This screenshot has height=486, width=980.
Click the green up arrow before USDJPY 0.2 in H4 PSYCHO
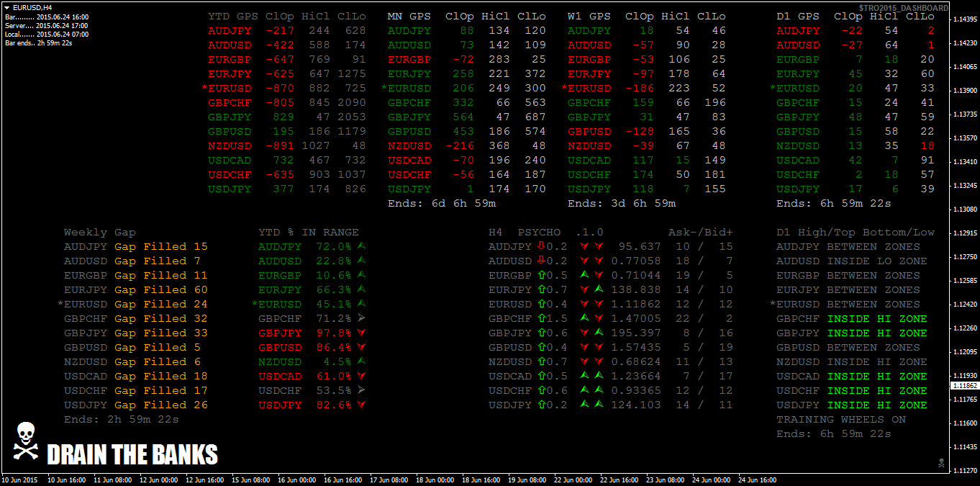pyautogui.click(x=541, y=405)
